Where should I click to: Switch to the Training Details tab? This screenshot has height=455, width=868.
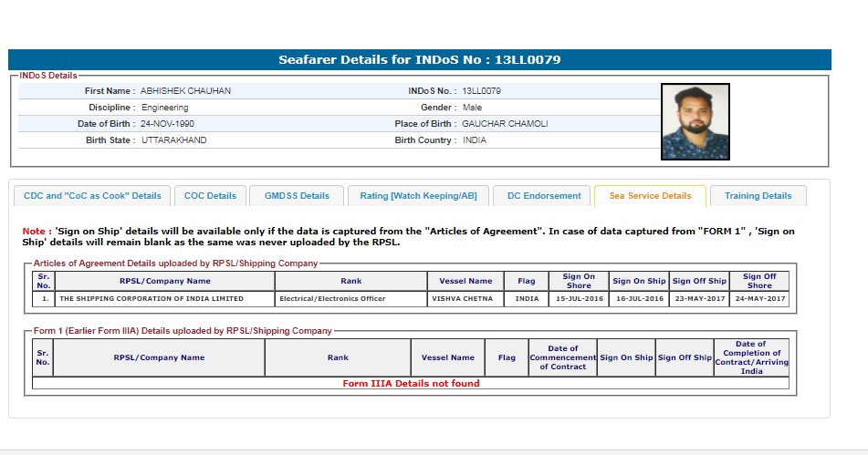758,196
